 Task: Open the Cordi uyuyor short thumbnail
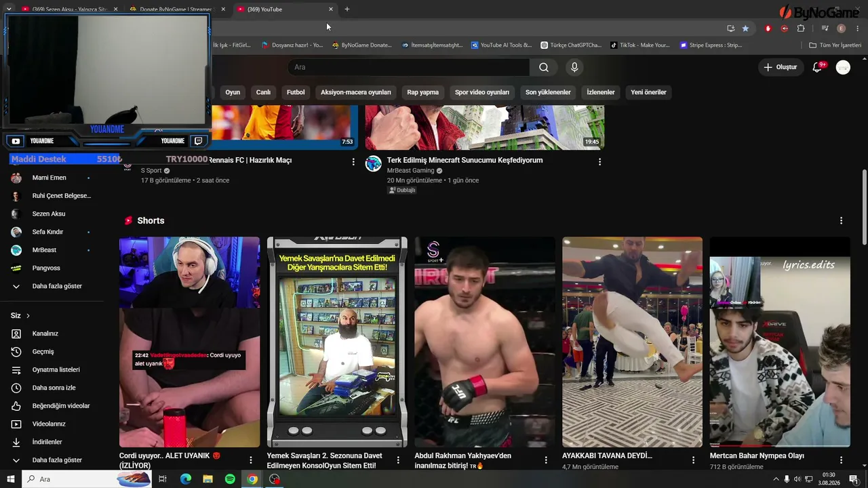189,342
